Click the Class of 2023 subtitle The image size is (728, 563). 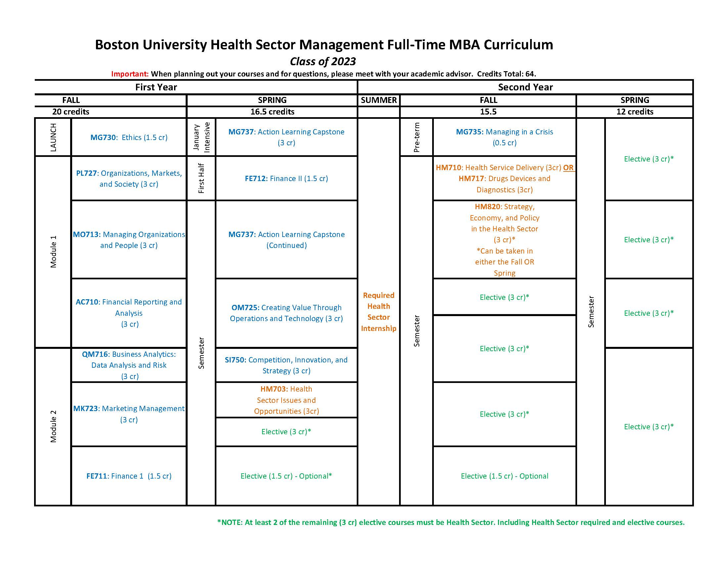(323, 61)
